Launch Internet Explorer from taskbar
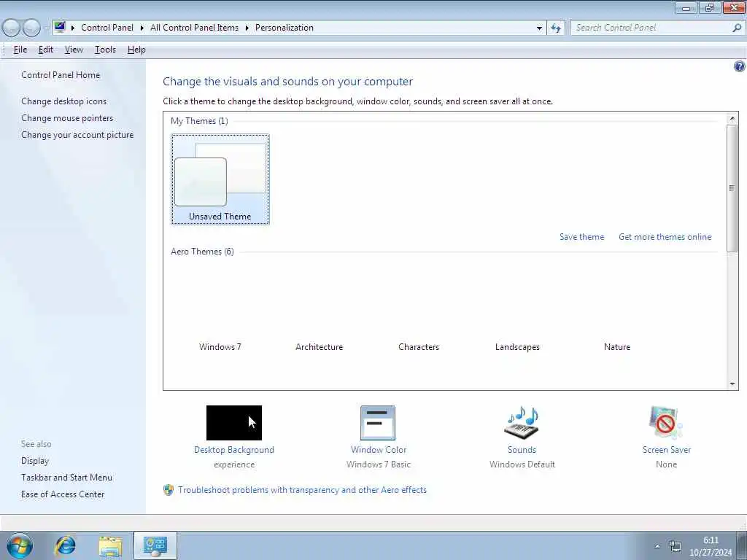Viewport: 747px width, 560px height. point(65,545)
